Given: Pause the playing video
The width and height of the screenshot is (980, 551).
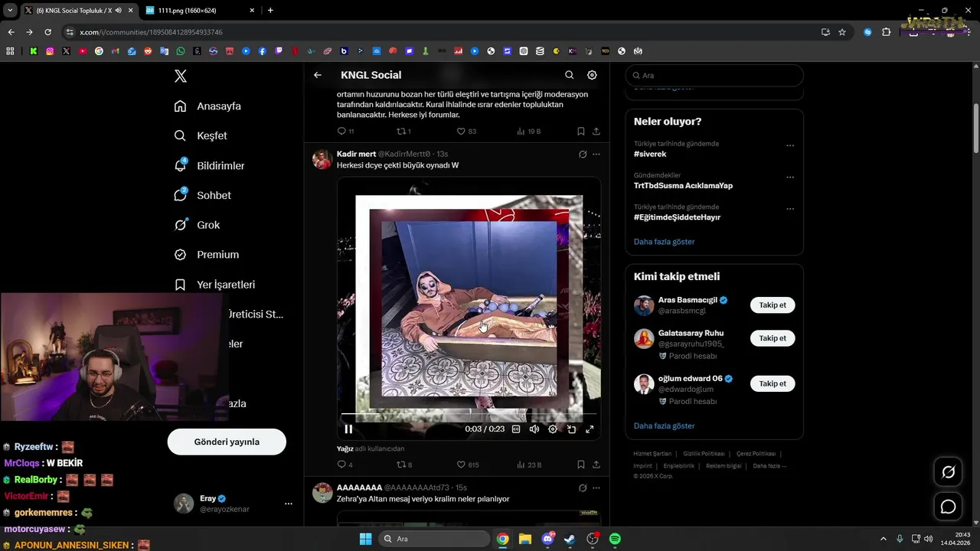Looking at the screenshot, I should coord(348,429).
